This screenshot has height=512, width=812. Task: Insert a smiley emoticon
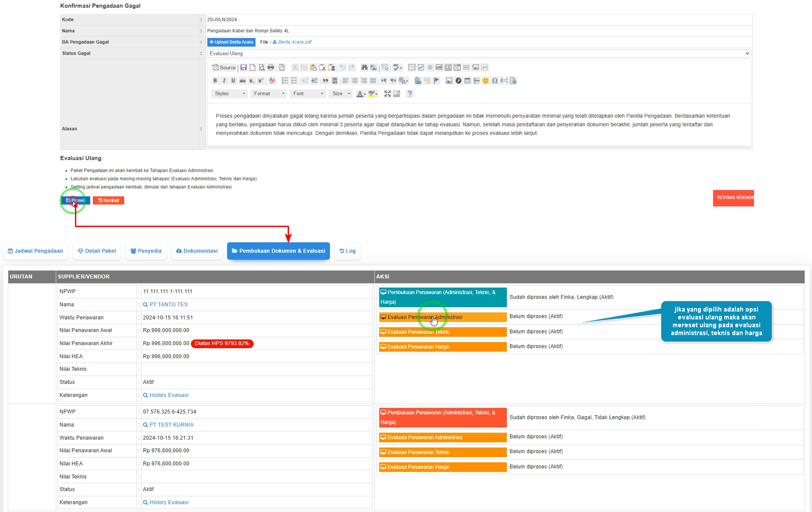(486, 81)
